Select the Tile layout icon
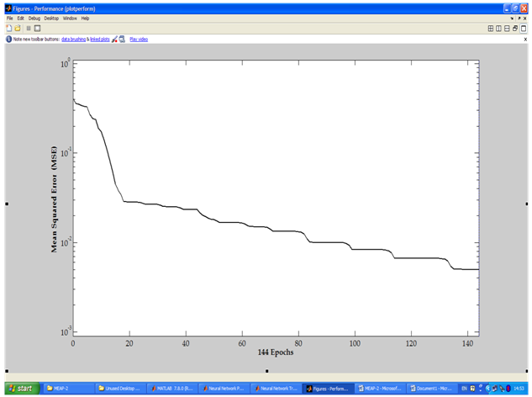532x397 pixels. click(x=491, y=28)
